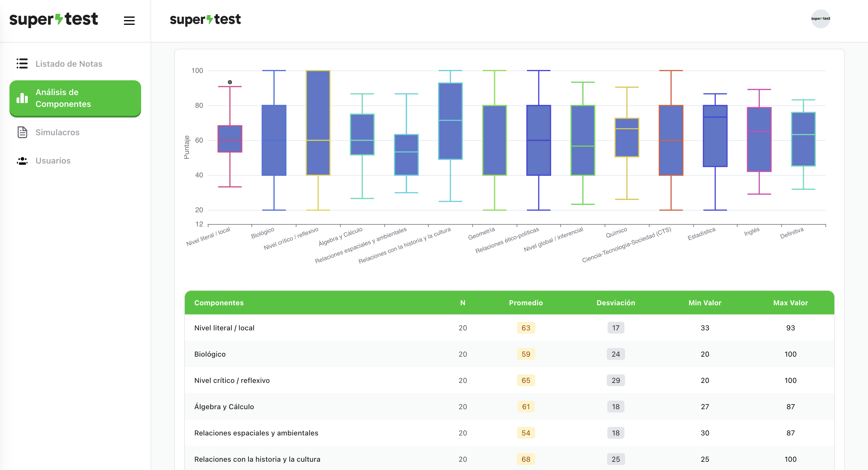Click the Biológico promedio badge 59
Screen dimensions: 868x470
tap(525, 354)
